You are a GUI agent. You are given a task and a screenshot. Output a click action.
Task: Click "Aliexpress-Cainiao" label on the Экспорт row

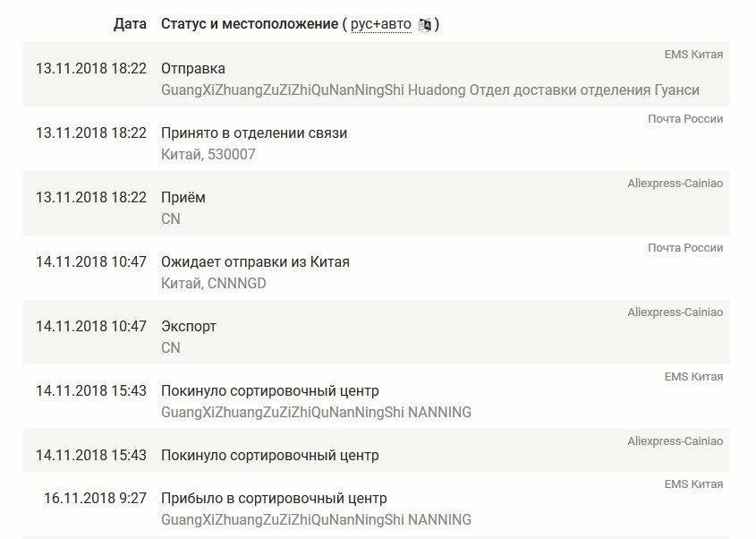[675, 312]
